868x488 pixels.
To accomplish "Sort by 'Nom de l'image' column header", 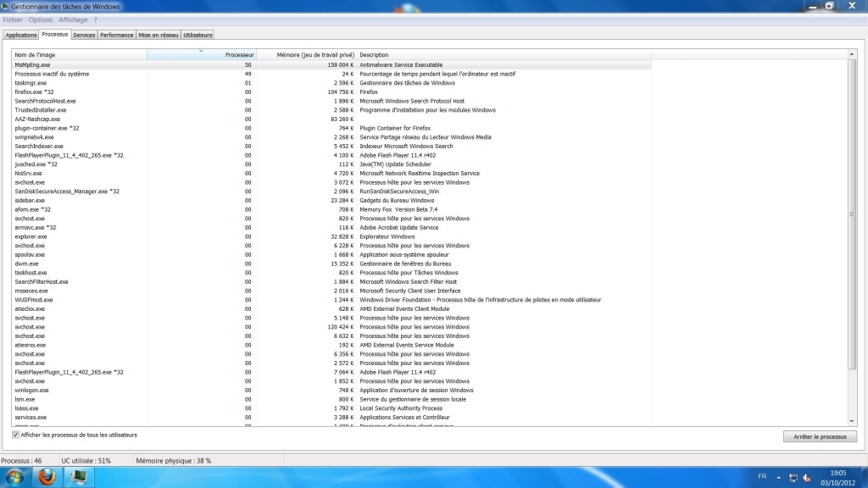I will tap(79, 55).
